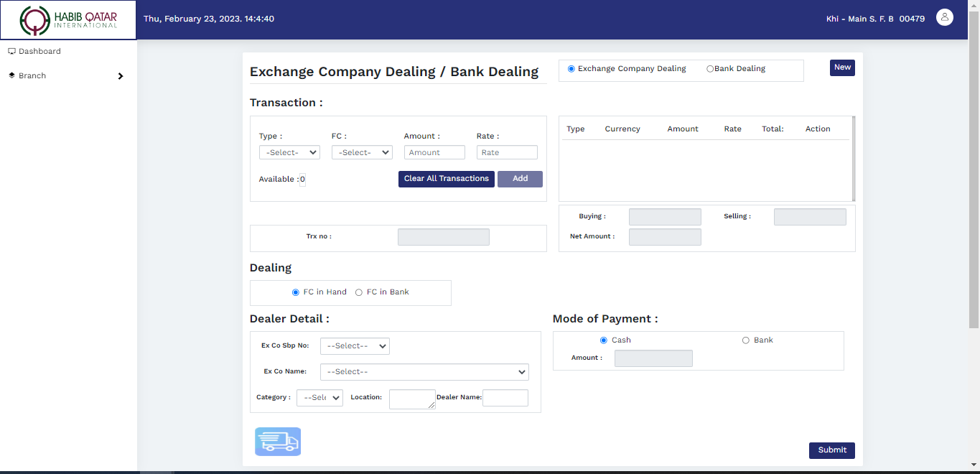
Task: Click the Habib Qatar International logo
Action: coord(68,20)
